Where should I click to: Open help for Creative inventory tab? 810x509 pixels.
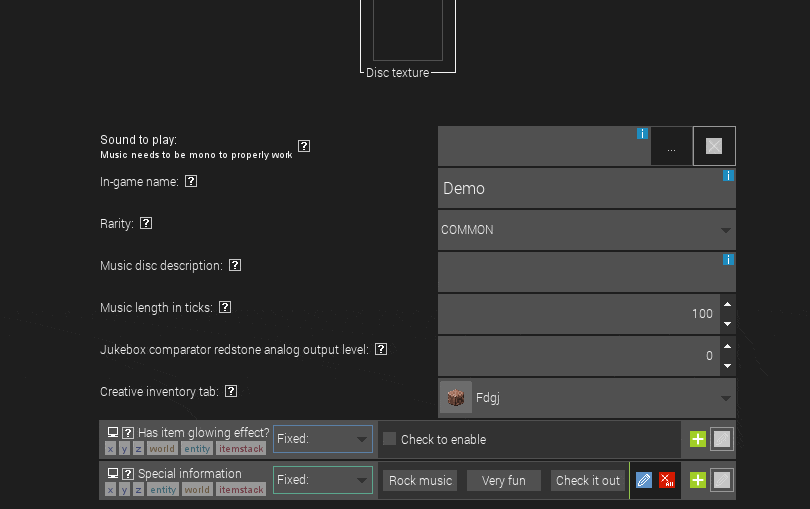pyautogui.click(x=231, y=391)
